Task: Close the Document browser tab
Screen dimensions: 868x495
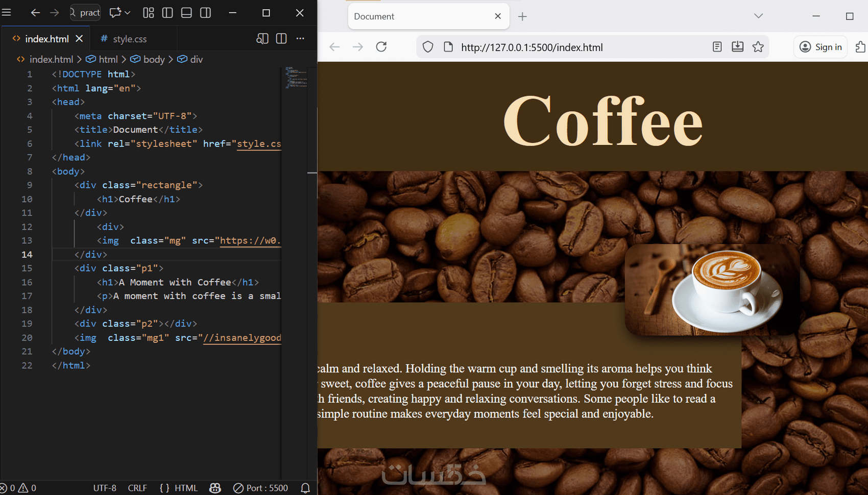Action: coord(498,16)
